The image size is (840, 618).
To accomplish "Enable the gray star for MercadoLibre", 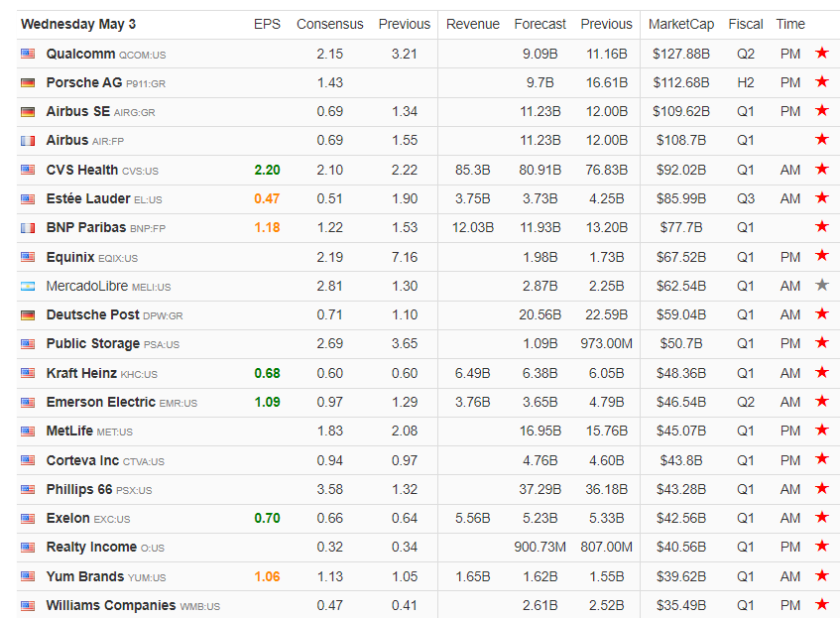I will pos(822,285).
